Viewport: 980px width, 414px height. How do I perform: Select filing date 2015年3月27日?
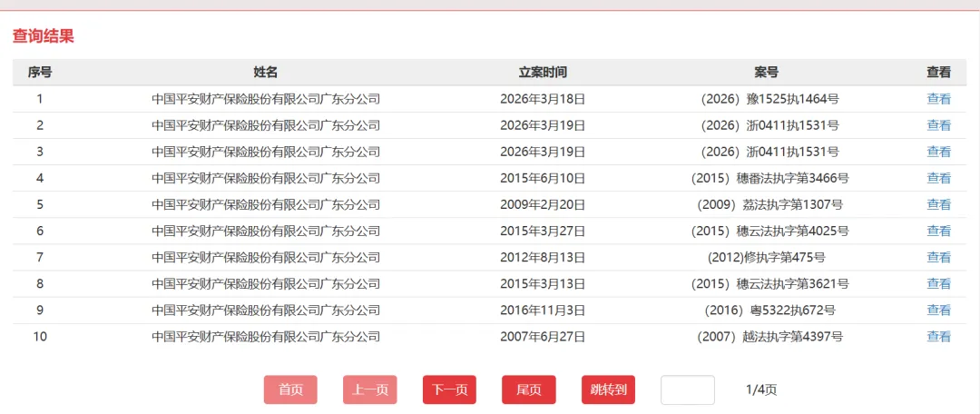point(543,231)
